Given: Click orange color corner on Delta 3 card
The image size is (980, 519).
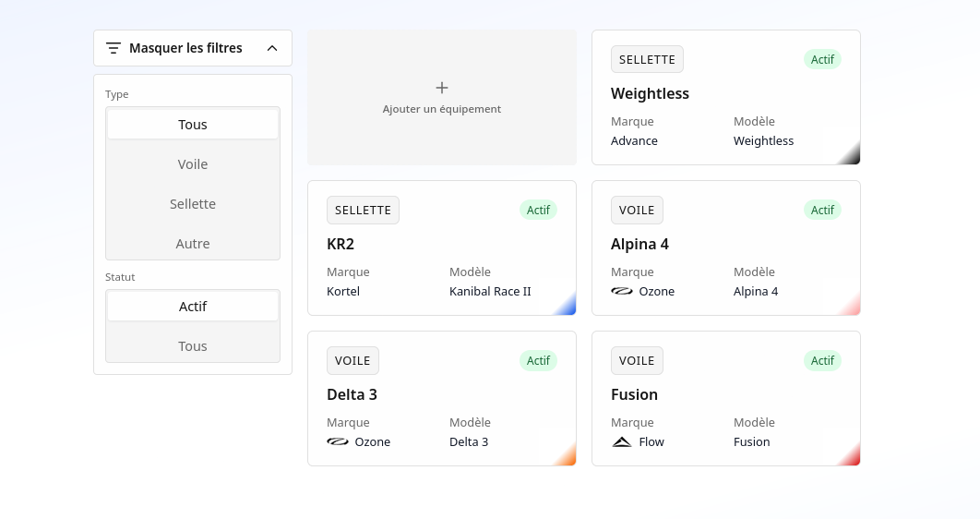Looking at the screenshot, I should pyautogui.click(x=565, y=455).
